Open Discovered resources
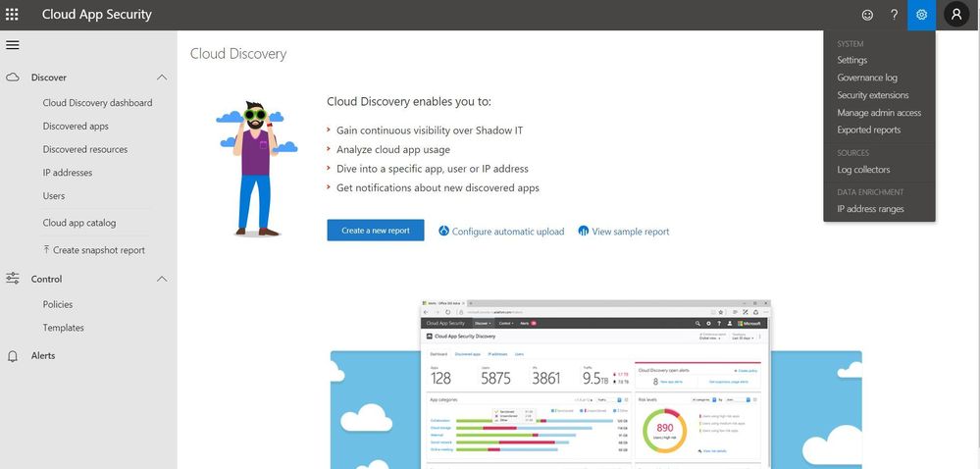Viewport: 980px width, 469px height. click(x=85, y=149)
